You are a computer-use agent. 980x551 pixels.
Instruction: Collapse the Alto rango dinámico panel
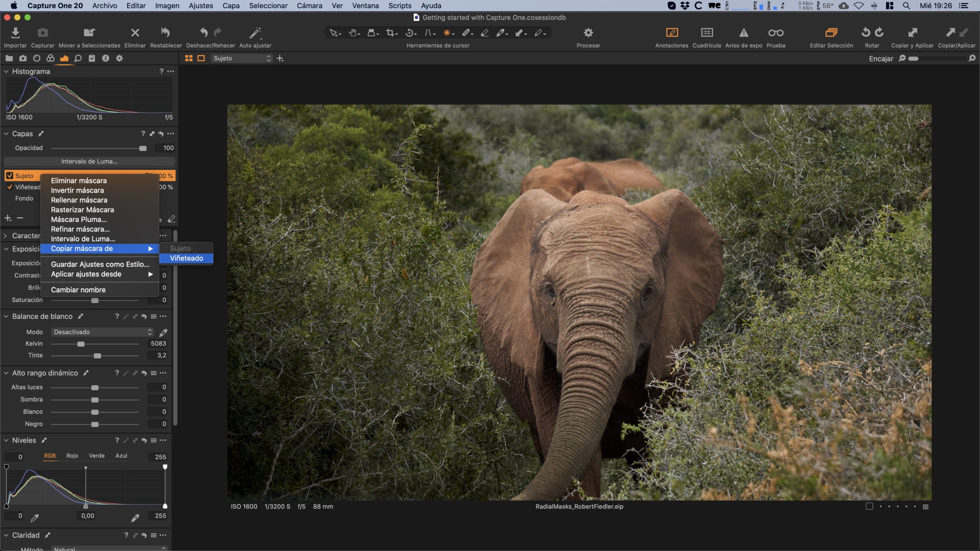6,373
